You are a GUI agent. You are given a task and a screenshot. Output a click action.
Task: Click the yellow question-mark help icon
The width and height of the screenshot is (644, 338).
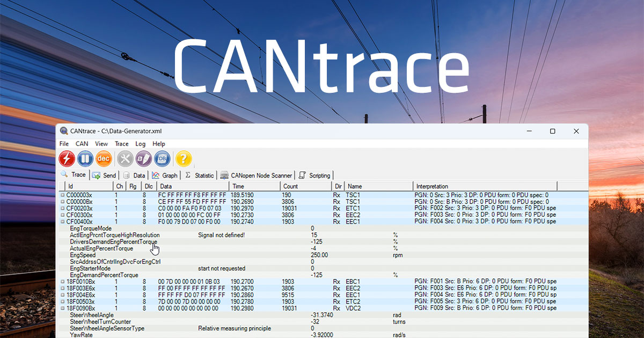184,158
